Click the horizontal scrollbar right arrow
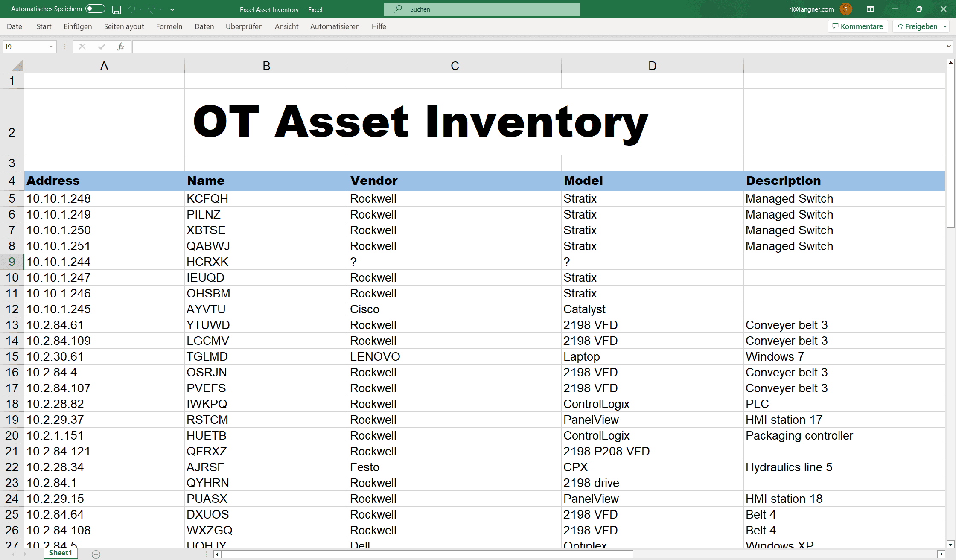Viewport: 956px width, 560px height. click(941, 554)
